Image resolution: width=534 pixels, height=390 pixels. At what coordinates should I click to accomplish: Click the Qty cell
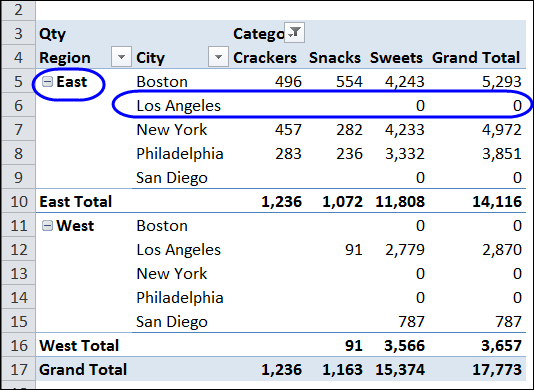[x=52, y=34]
